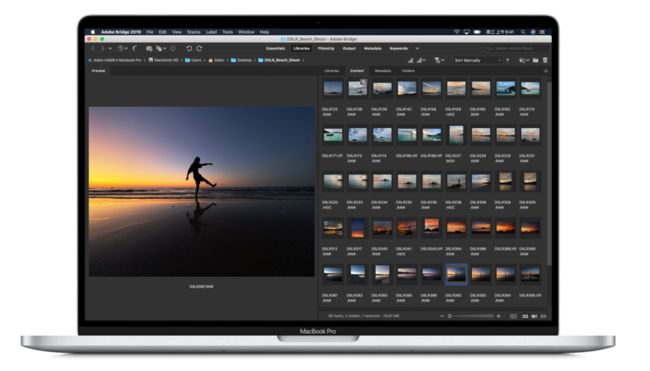Click the go back arrow in toolbar
This screenshot has height=371, width=650.
[93, 48]
